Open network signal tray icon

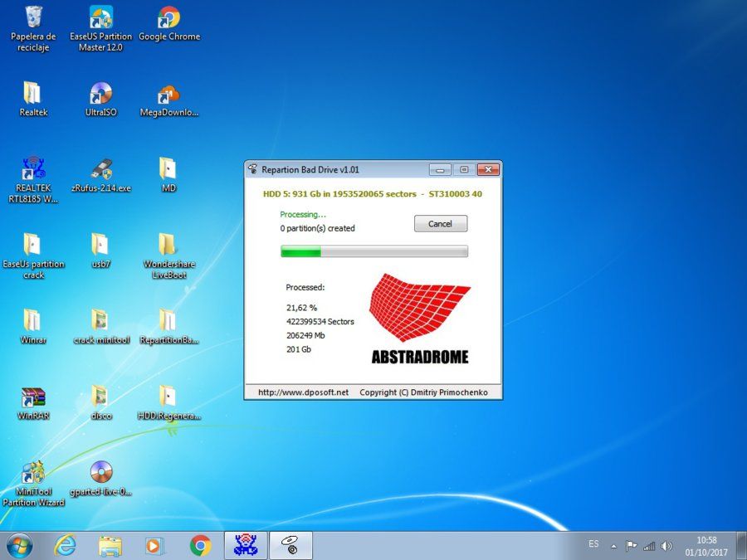click(x=649, y=546)
